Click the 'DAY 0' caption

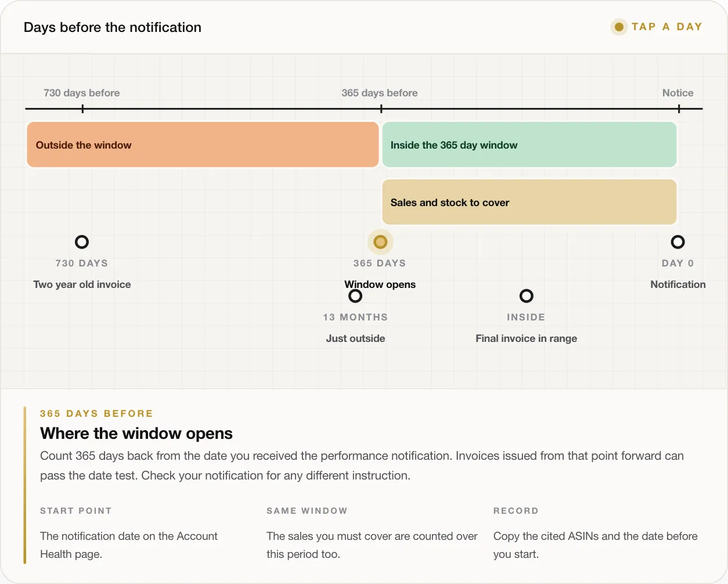point(677,263)
